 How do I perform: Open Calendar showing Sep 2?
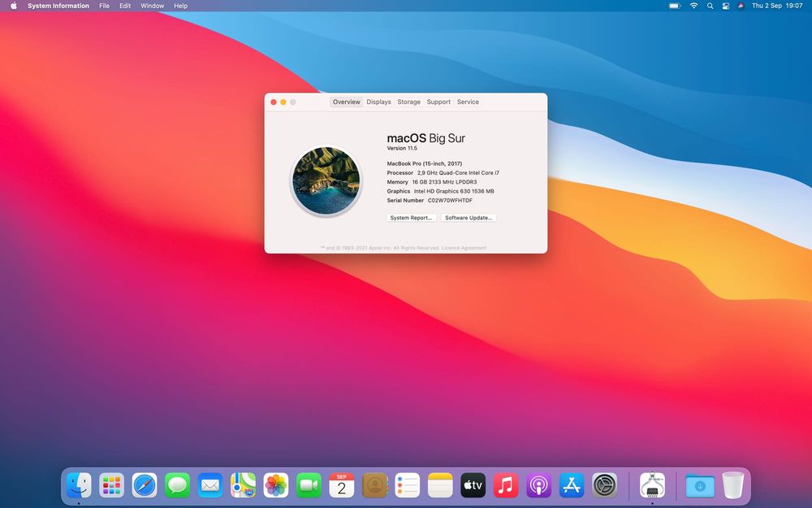[x=342, y=486]
